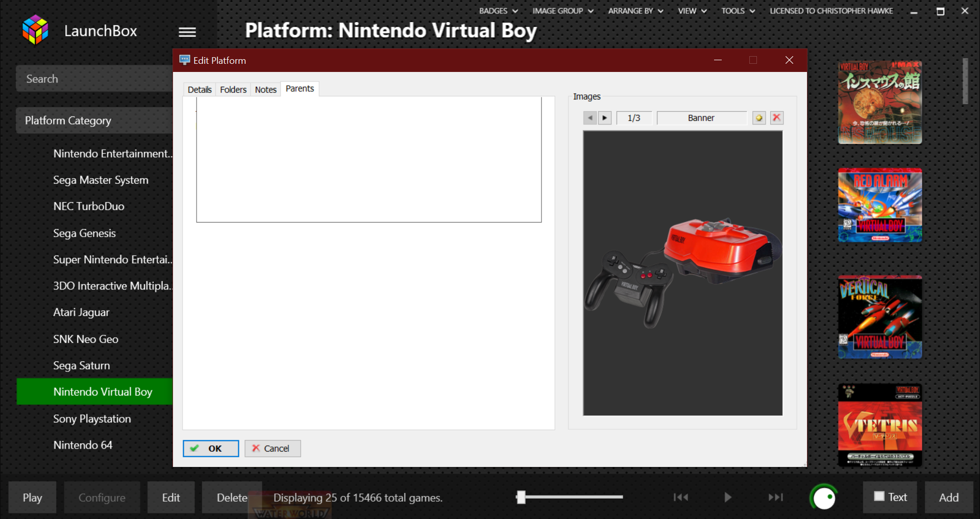This screenshot has height=519, width=980.
Task: Delete current image with red X icon
Action: pos(777,118)
